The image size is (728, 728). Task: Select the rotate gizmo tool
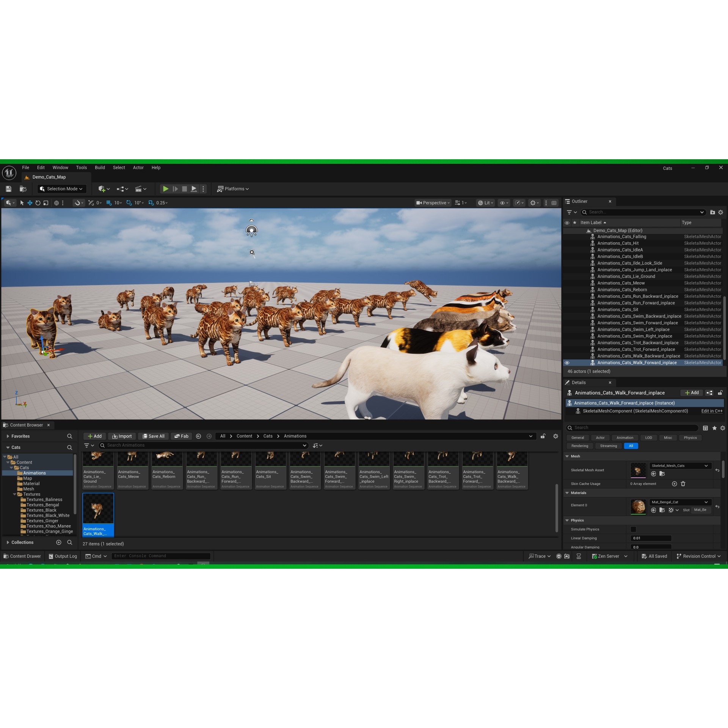click(x=38, y=203)
